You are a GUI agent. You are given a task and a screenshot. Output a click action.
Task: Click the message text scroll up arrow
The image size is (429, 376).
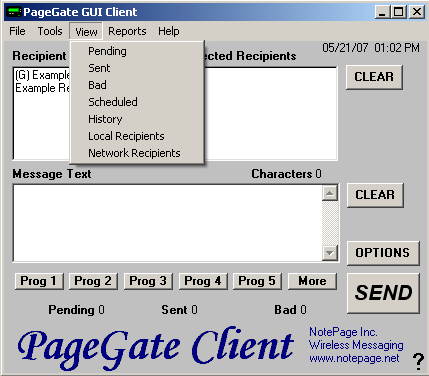pyautogui.click(x=330, y=193)
